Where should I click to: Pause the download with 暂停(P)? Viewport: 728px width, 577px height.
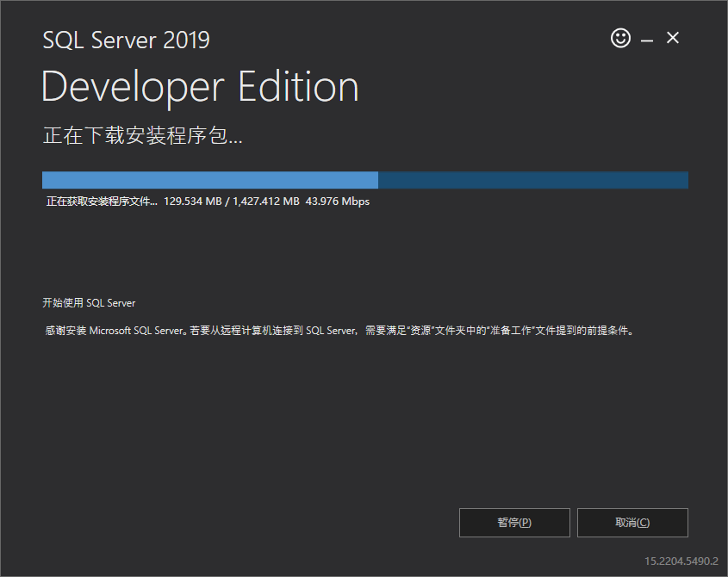(514, 523)
